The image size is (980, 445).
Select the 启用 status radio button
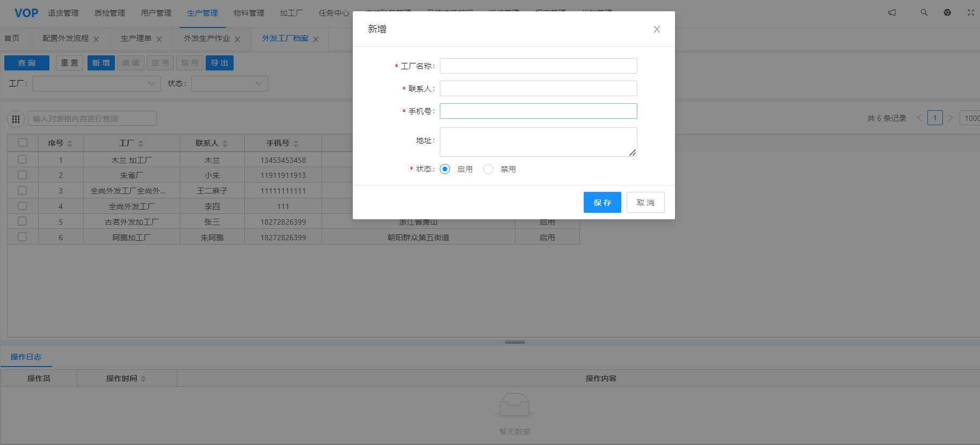tap(445, 169)
